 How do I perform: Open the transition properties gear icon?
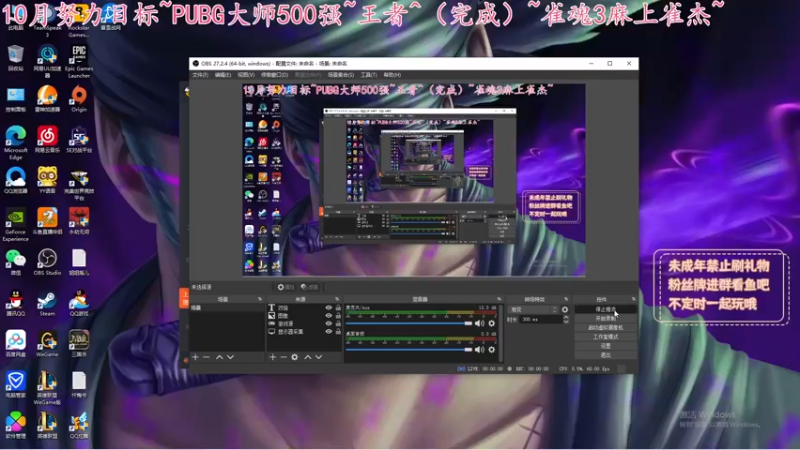565,310
